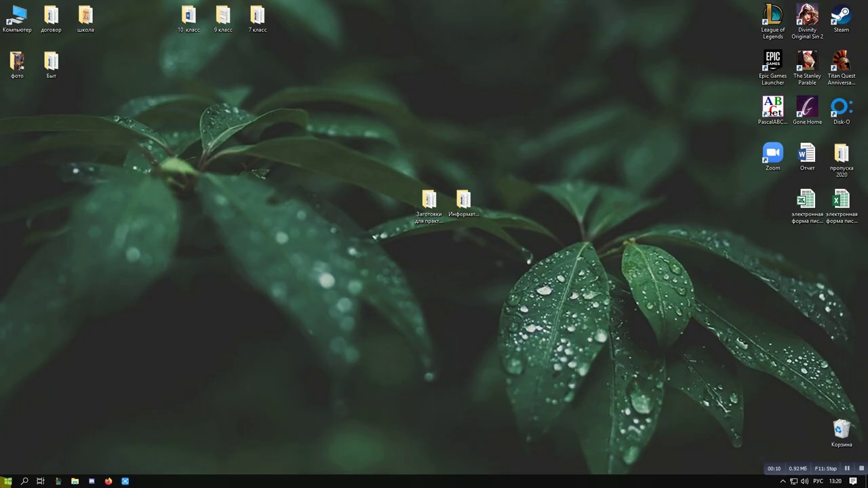
Task: Open the пропуска 2020 folder
Action: tap(842, 160)
